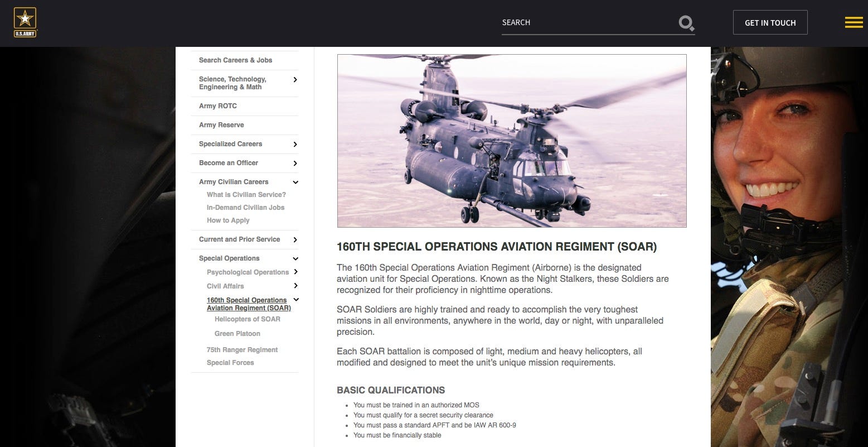Expand the Become an Officer chevron
The width and height of the screenshot is (868, 447).
(295, 164)
